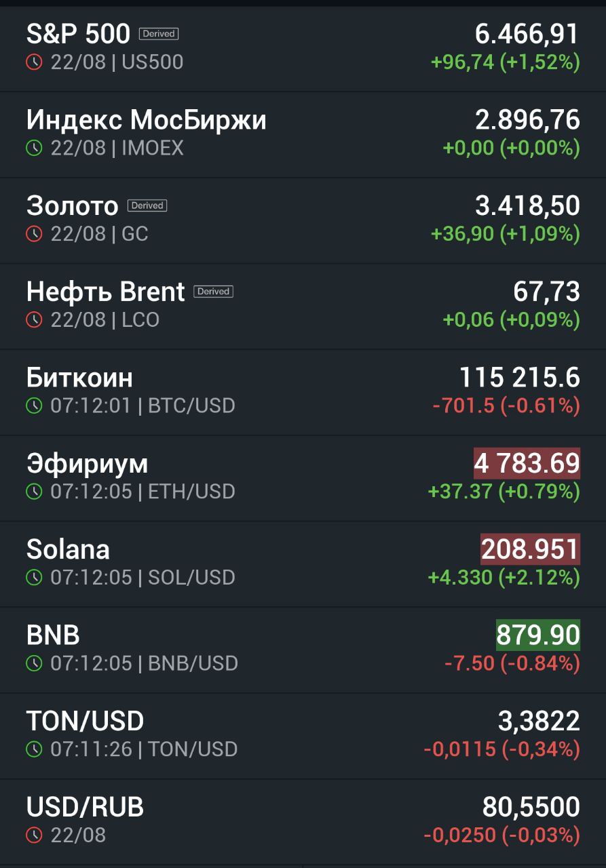The width and height of the screenshot is (606, 868).
Task: Click the Derived badge beside Нефть Brent
Action: [x=214, y=291]
